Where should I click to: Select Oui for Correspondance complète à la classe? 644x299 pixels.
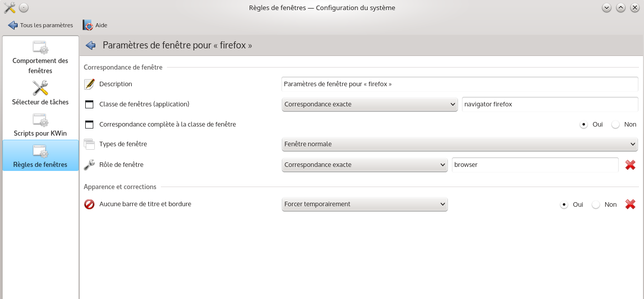(584, 125)
